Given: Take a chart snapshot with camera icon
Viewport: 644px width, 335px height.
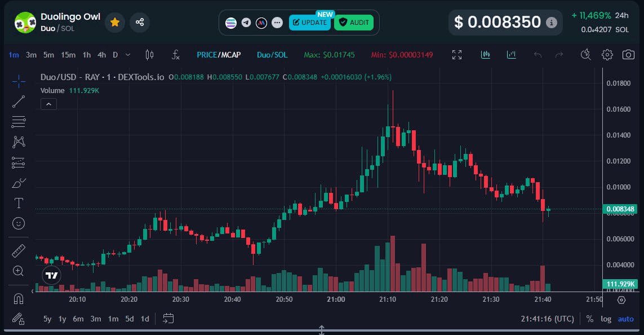Looking at the screenshot, I should click(628, 55).
